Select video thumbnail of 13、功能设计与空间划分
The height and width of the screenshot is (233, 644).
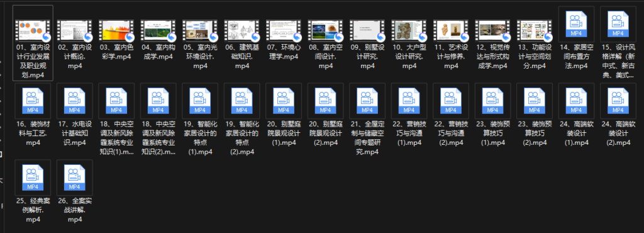[535, 30]
